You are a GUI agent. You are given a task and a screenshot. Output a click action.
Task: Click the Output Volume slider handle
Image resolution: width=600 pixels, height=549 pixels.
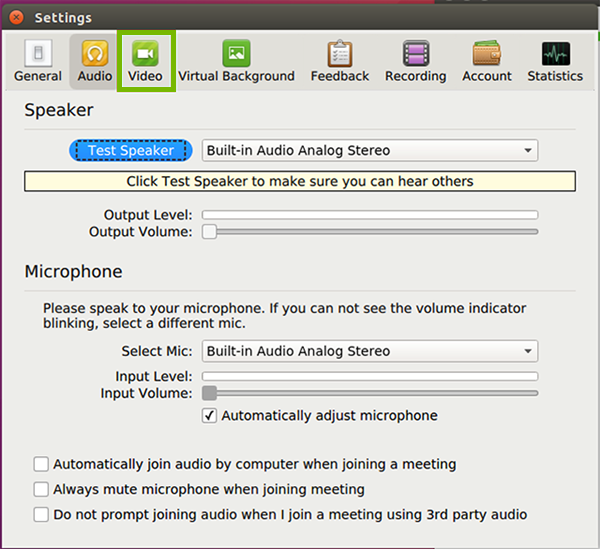[x=209, y=232]
